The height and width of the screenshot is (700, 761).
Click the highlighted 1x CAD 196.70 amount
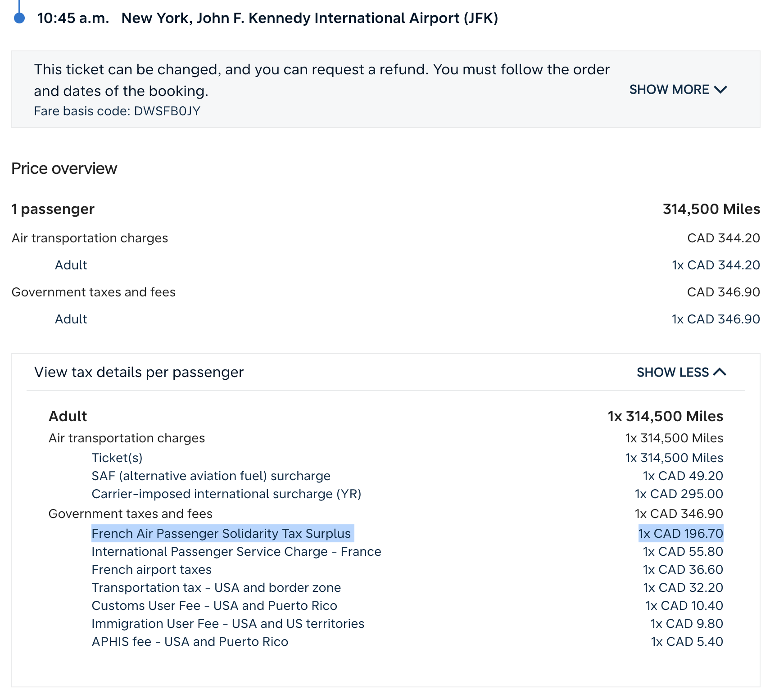click(680, 533)
